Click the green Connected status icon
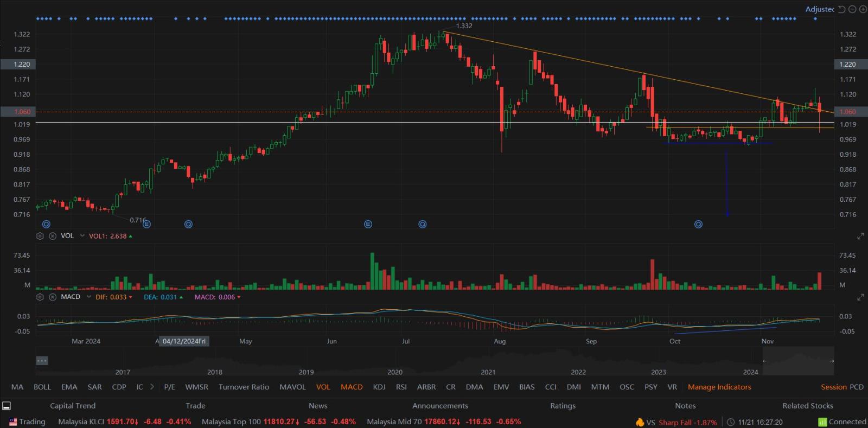 (822, 422)
